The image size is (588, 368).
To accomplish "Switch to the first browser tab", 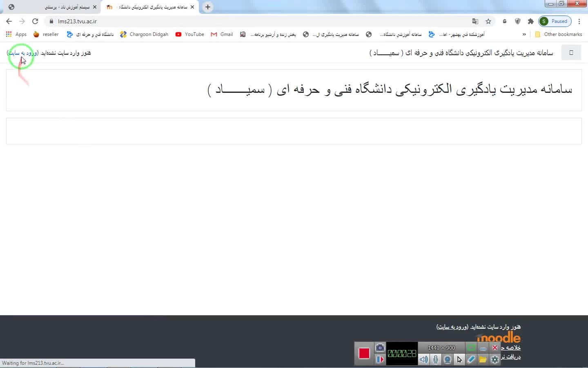I will click(x=51, y=7).
